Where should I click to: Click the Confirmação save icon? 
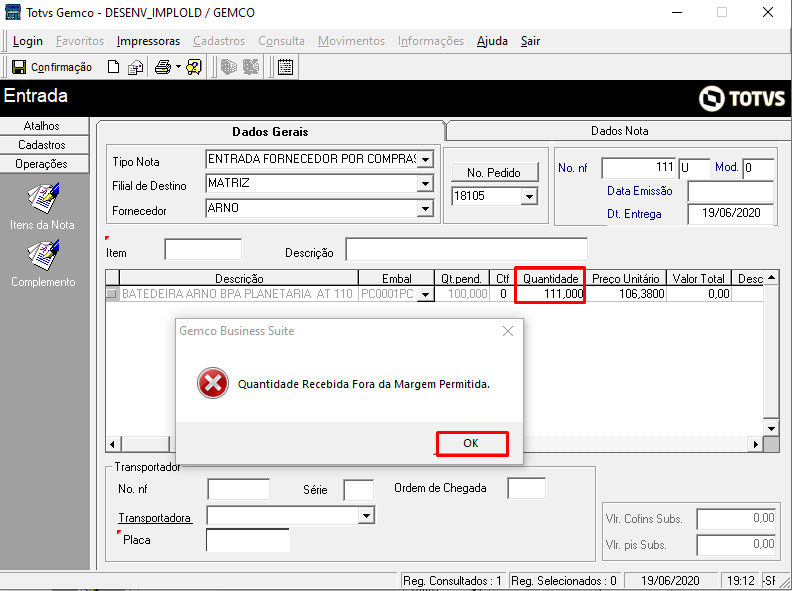[19, 67]
